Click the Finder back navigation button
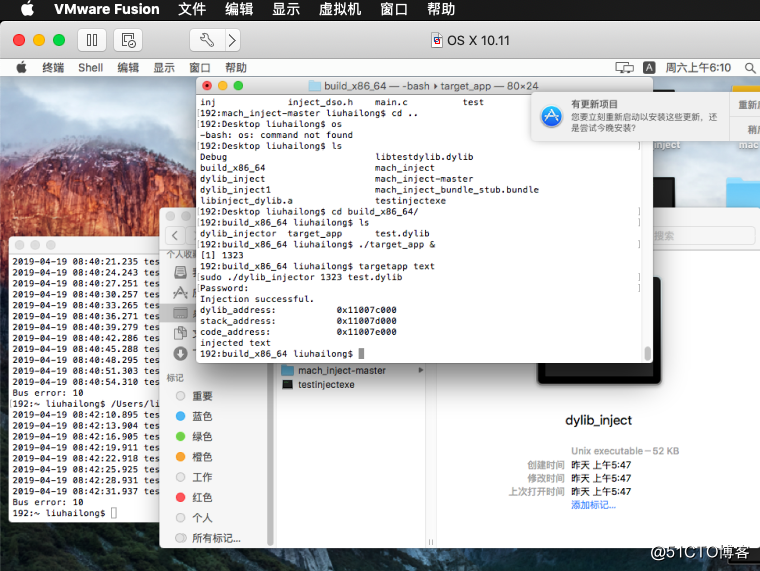 [x=175, y=236]
